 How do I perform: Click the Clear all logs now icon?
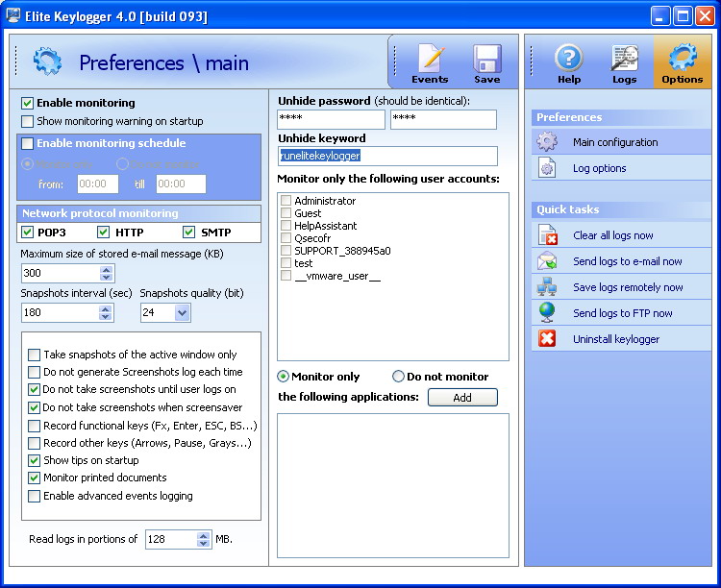pos(547,235)
